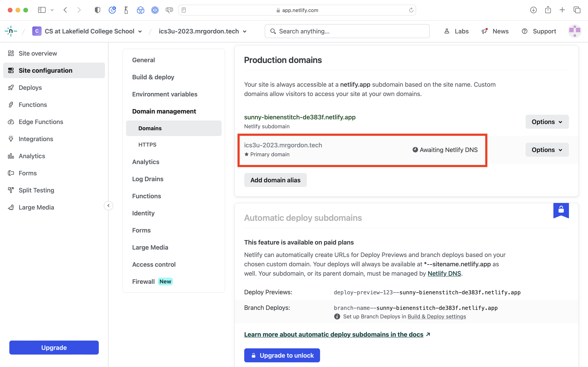This screenshot has height=367, width=588.
Task: Show the tab overview icon
Action: pos(577,10)
